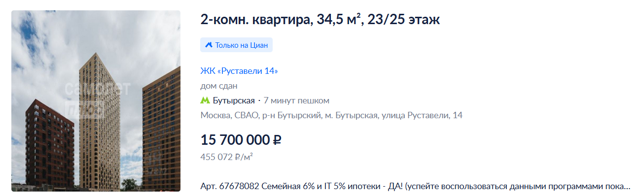The image size is (644, 196).
Task: Click the 455 072 ₽/м² price per meter
Action: [x=227, y=157]
